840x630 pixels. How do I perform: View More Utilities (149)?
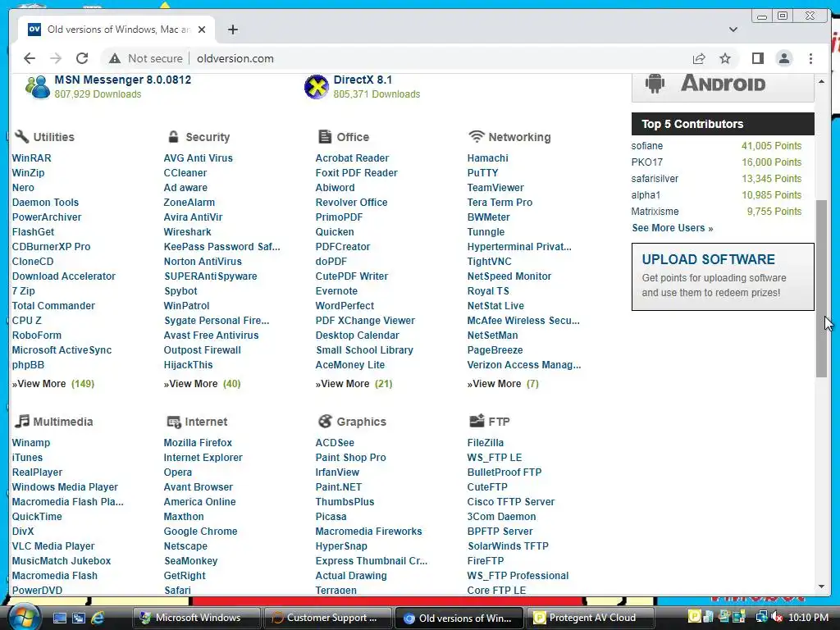point(53,384)
